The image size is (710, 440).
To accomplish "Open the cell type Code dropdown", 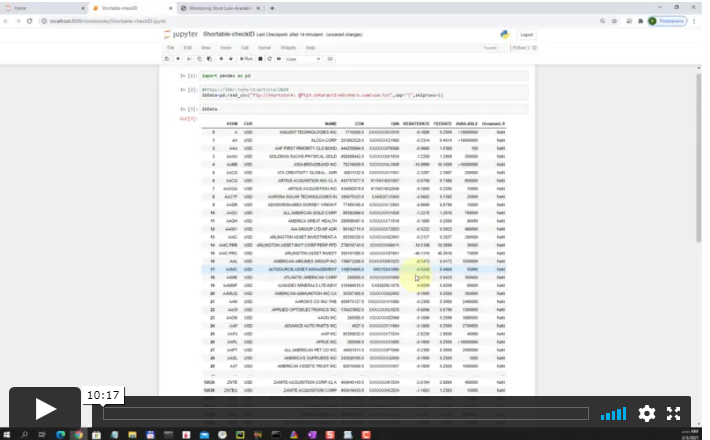I will (303, 59).
